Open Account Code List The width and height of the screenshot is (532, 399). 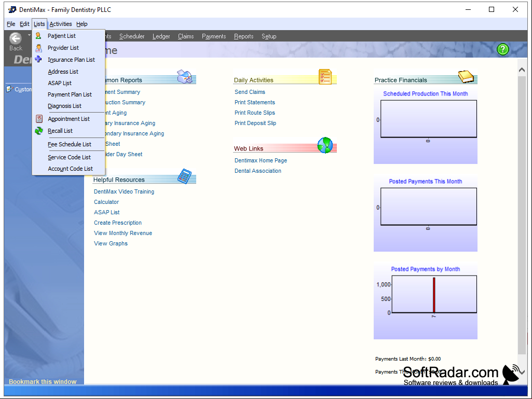click(x=69, y=169)
